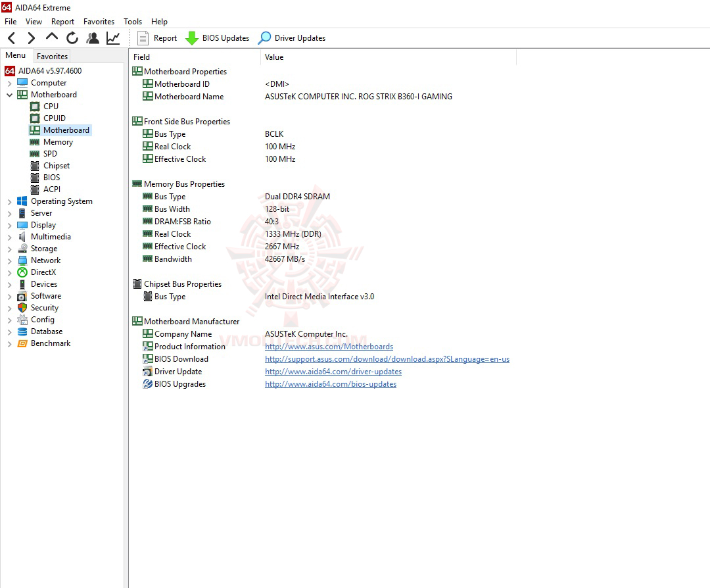Viewport: 710px width, 588px height.
Task: Refresh the current page
Action: 72,38
